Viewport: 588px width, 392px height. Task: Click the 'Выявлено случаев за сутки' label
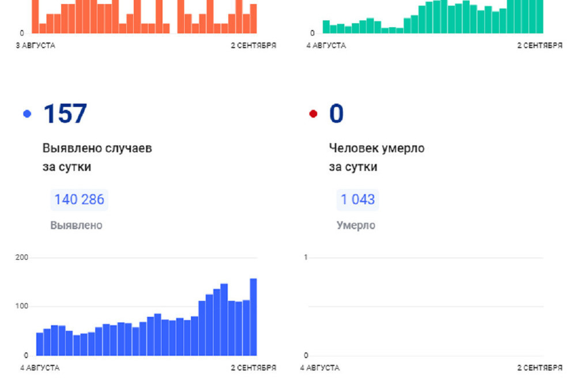(x=97, y=157)
